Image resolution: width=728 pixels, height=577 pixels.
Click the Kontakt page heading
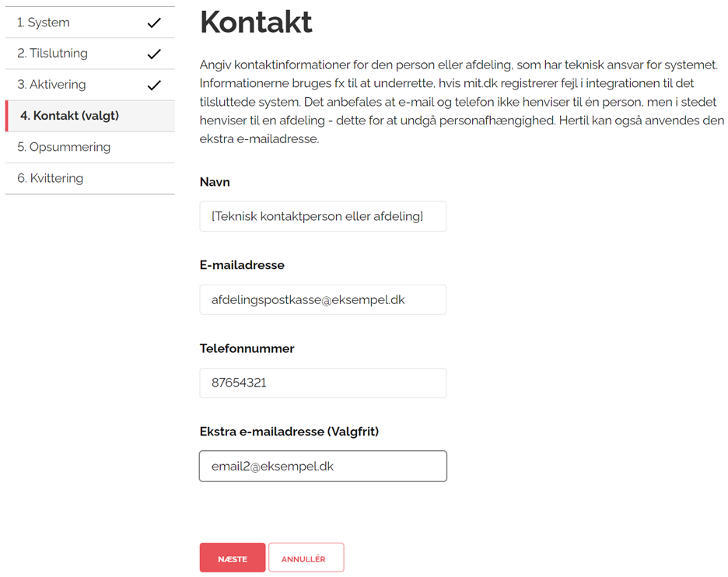(256, 23)
